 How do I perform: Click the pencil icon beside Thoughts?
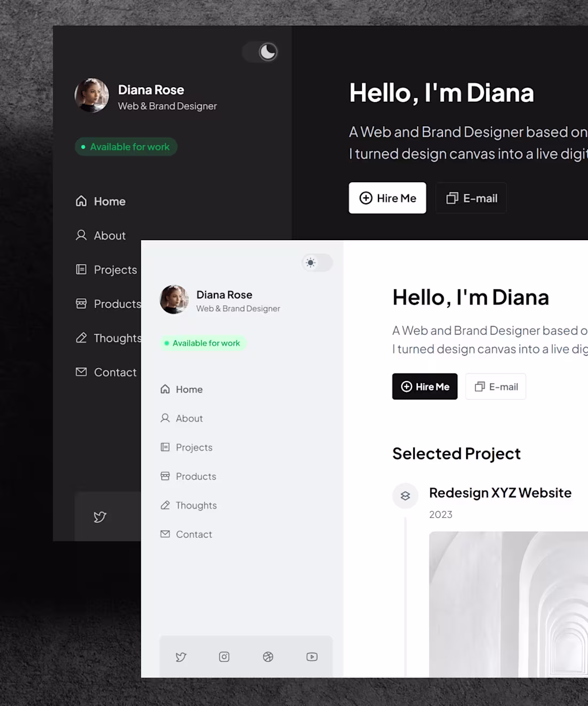click(165, 505)
